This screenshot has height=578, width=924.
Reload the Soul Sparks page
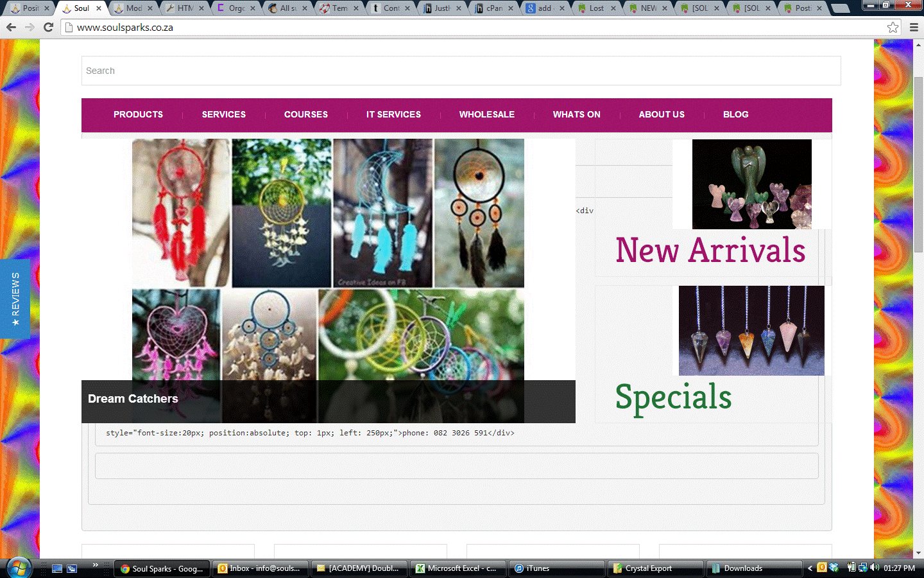(48, 27)
